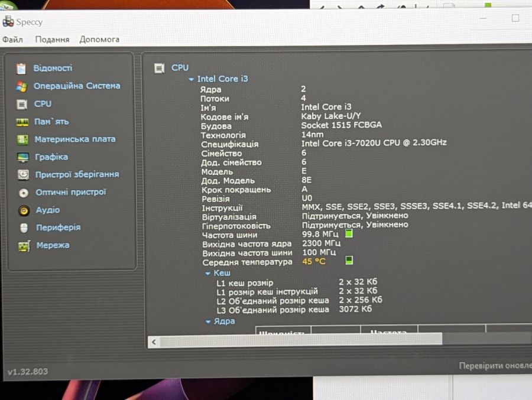Image resolution: width=532 pixels, height=400 pixels.
Task: Click the 2 x 256 Кб L2 cache value
Action: point(361,300)
